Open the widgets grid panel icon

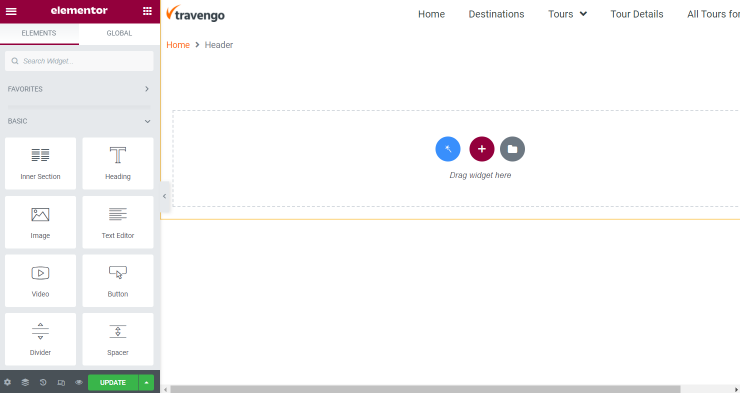(147, 11)
